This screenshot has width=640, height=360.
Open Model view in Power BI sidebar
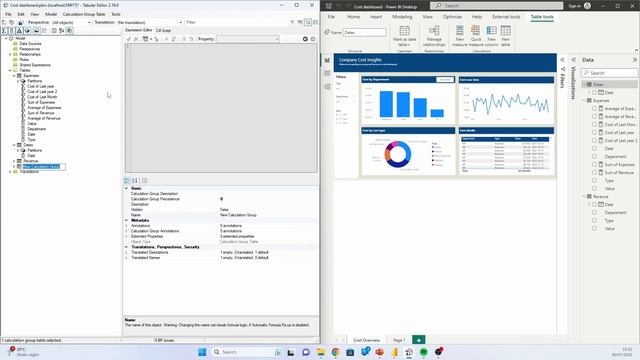[327, 87]
